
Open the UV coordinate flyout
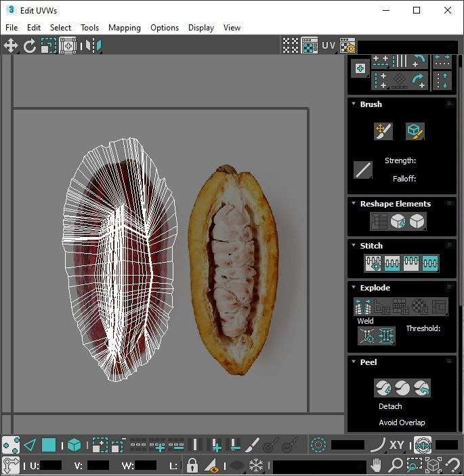[x=329, y=46]
